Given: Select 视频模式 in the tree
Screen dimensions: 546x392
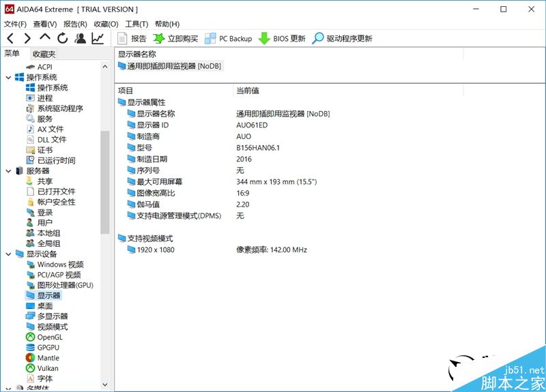Looking at the screenshot, I should (x=47, y=327).
